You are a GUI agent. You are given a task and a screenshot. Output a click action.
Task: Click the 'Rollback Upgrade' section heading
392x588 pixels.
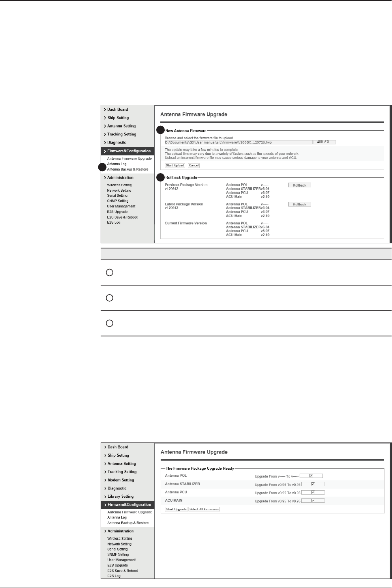181,177
